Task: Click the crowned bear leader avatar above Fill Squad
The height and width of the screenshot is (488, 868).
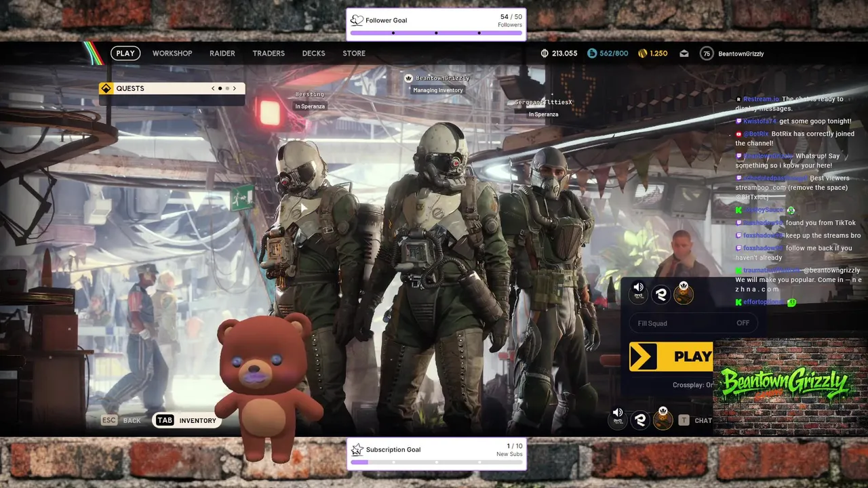Action: coord(684,293)
